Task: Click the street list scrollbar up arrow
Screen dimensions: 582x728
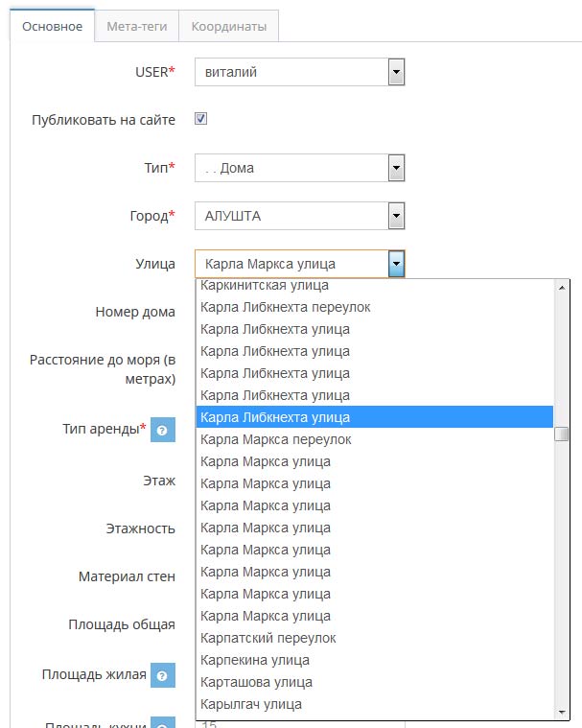Action: tap(562, 288)
